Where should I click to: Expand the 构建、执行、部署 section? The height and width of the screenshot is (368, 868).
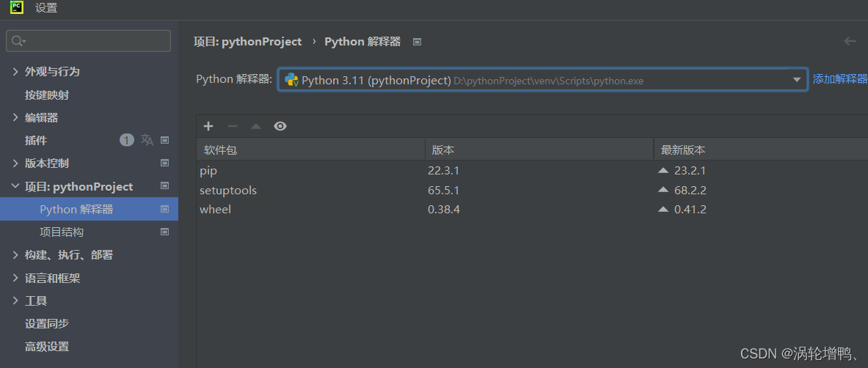[x=15, y=254]
